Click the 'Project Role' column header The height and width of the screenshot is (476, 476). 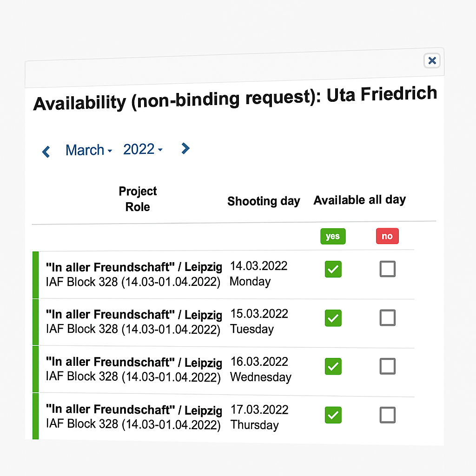pyautogui.click(x=138, y=199)
